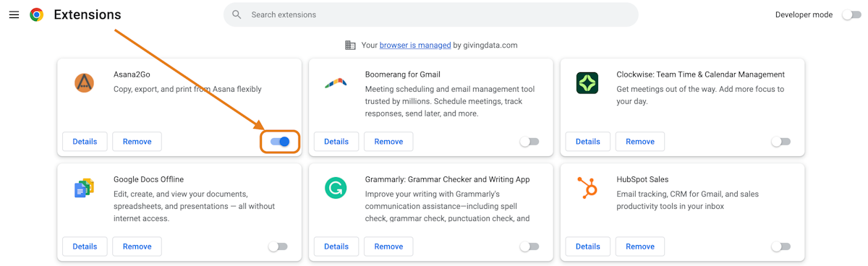
Task: Click the HubSpot Sales icon
Action: click(587, 188)
